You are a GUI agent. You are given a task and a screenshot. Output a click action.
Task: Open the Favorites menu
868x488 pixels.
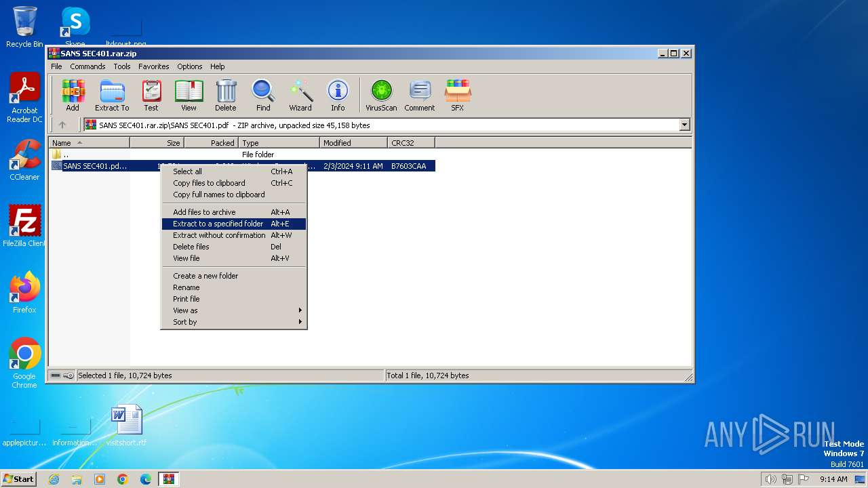154,66
